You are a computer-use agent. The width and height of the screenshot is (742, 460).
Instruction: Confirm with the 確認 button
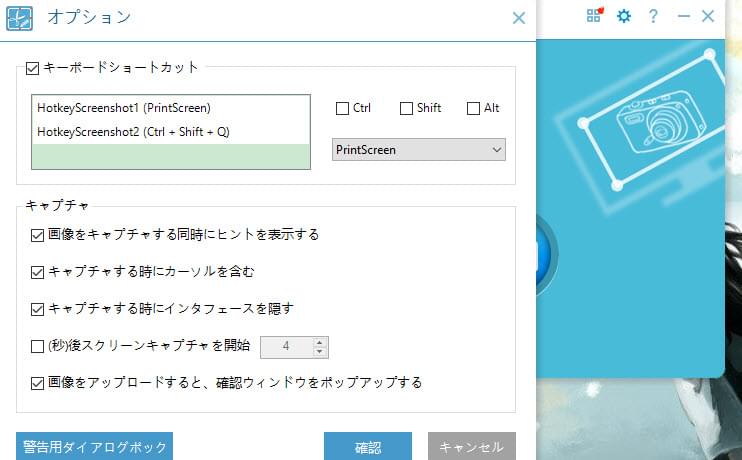click(x=368, y=446)
